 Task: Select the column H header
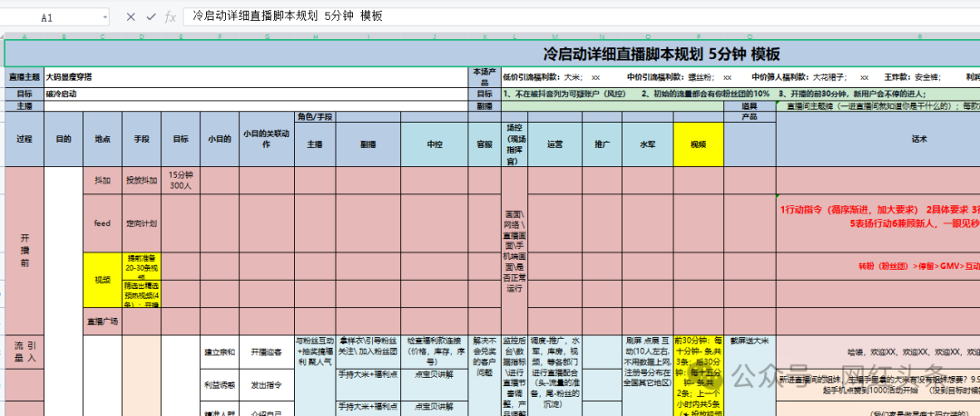(315, 37)
